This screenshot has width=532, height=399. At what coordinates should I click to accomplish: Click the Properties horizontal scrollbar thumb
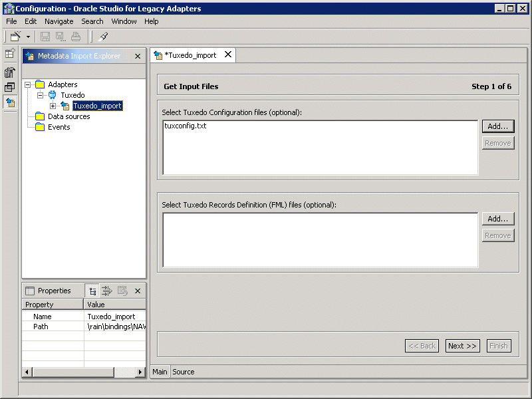coord(73,372)
